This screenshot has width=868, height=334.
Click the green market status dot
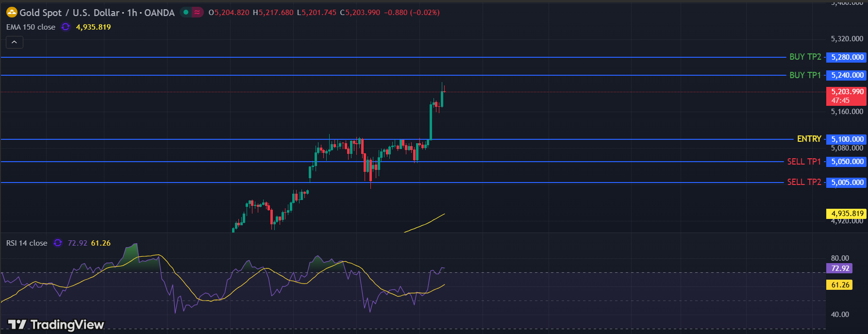pos(186,12)
